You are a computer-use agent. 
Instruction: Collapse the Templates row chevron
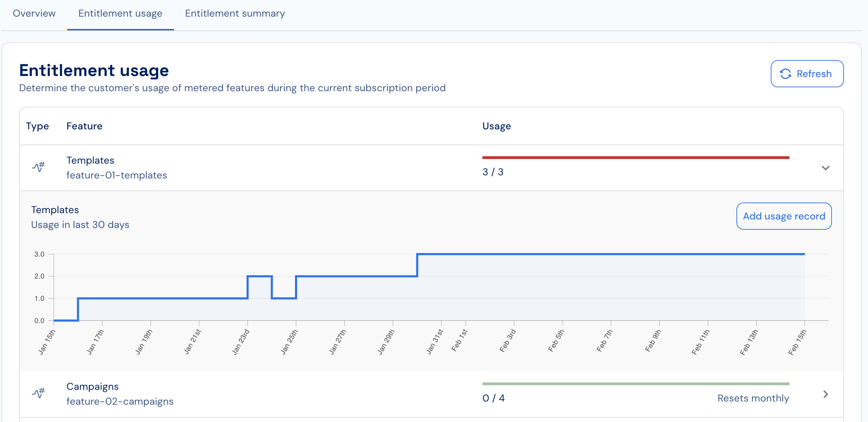[825, 168]
